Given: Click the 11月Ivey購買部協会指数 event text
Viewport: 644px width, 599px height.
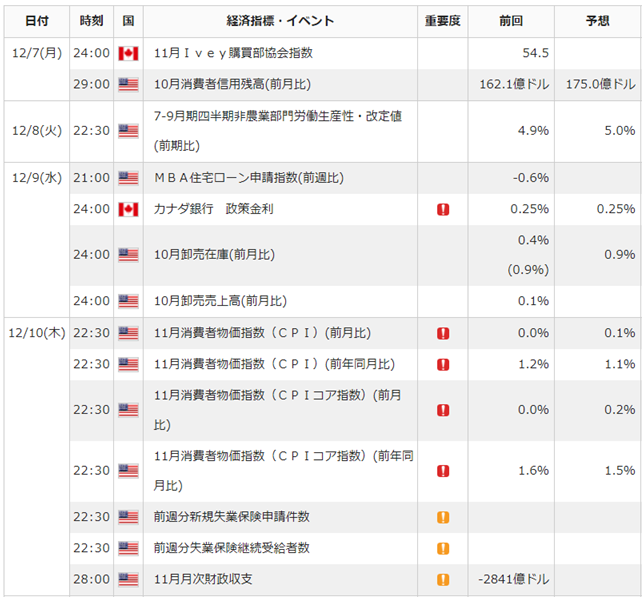Looking at the screenshot, I should pyautogui.click(x=233, y=53).
